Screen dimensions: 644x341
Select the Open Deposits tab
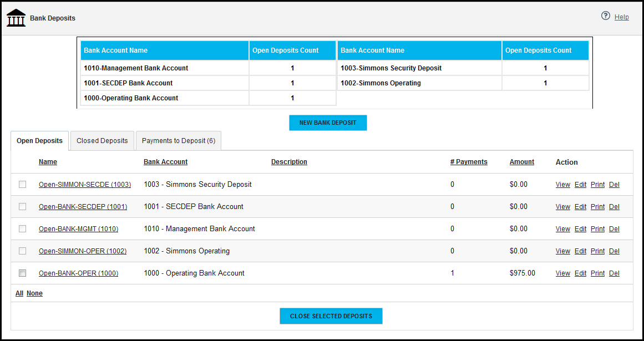(x=39, y=141)
